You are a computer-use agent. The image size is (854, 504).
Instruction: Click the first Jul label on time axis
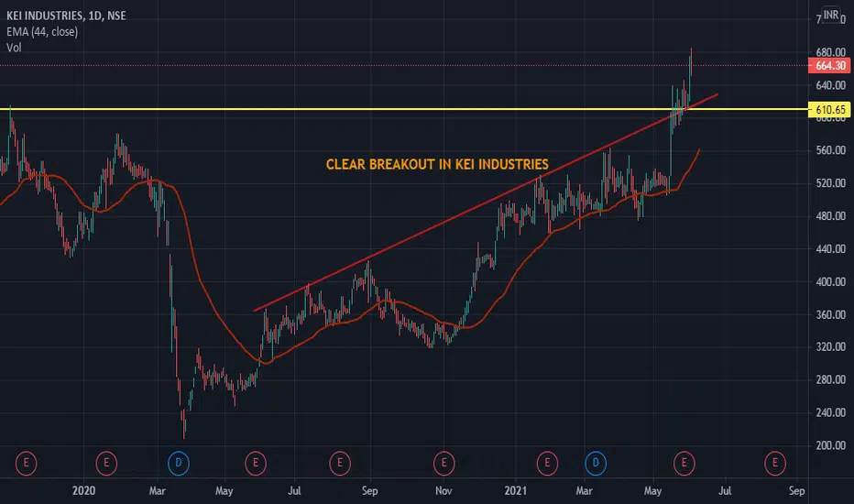tap(294, 490)
